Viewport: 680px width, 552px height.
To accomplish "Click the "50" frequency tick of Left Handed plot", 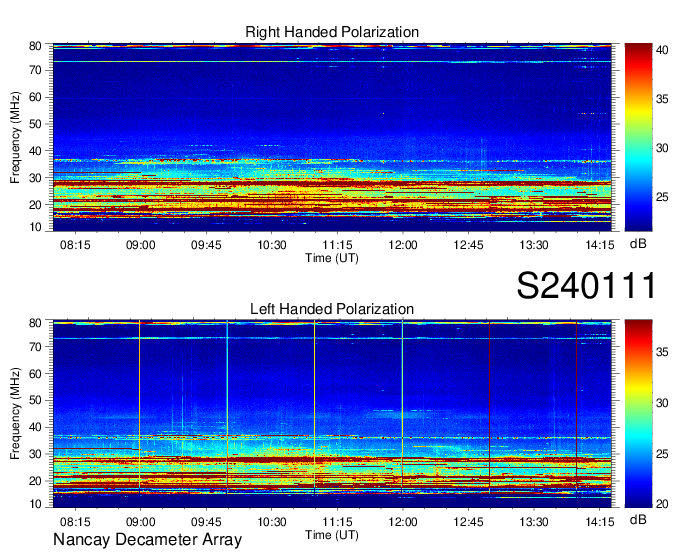I will pos(35,401).
